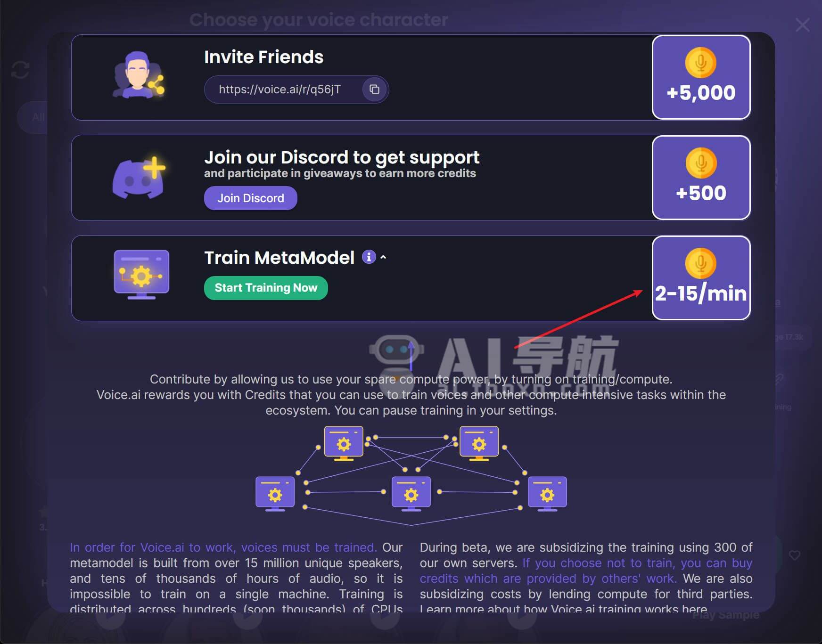Screen dimensions: 822x644
Task: Click the gold coin in 2-15/min card
Action: tap(701, 263)
